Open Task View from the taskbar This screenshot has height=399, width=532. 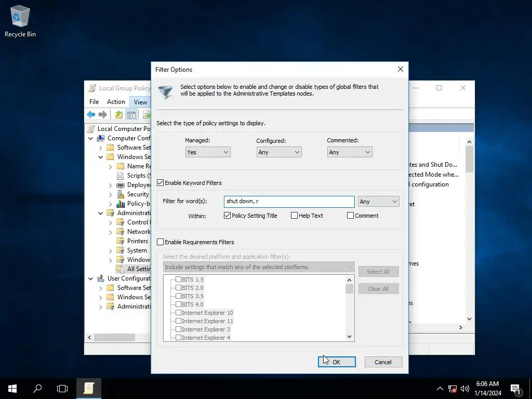(62, 389)
